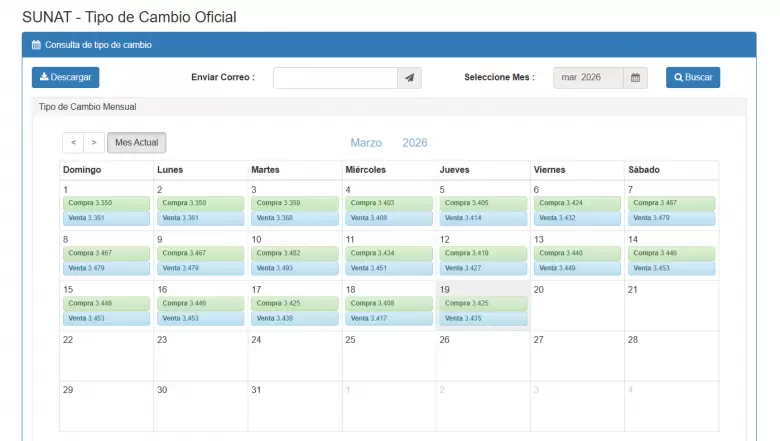This screenshot has height=441, width=780.
Task: Go to previous month with < arrow
Action: (73, 143)
